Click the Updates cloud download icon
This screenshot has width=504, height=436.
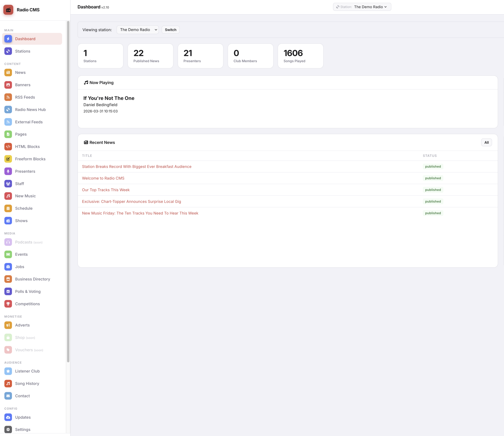coord(8,417)
